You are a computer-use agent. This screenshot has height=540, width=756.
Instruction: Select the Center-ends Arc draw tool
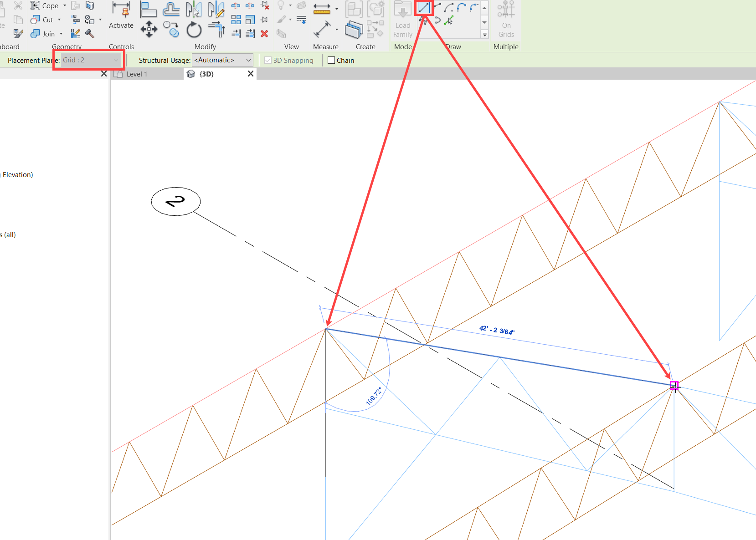[448, 8]
